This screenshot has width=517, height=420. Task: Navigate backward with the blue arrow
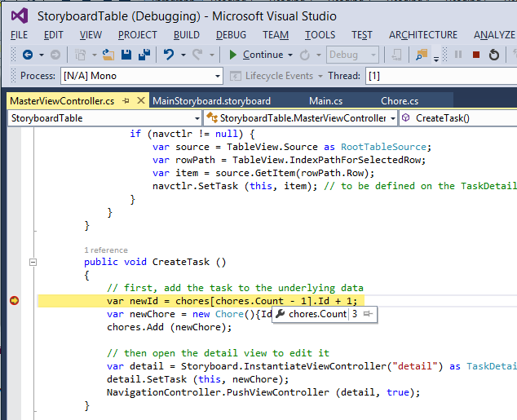click(28, 55)
